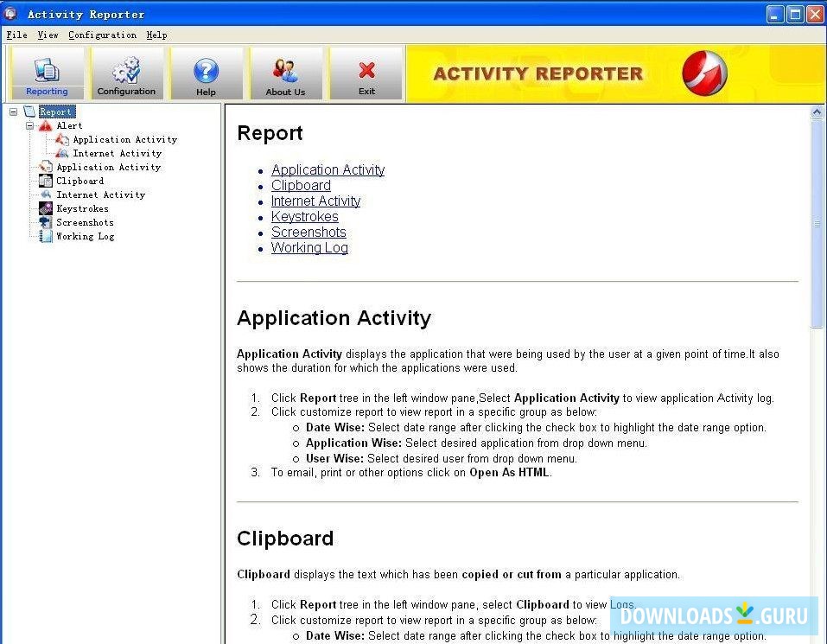
Task: Click the Internet Activity icon under Alert
Action: pyautogui.click(x=61, y=153)
